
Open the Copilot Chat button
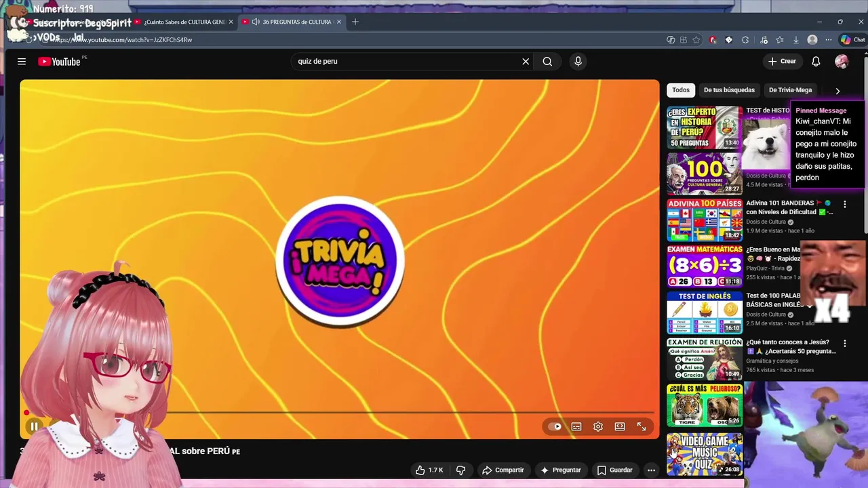coord(852,40)
